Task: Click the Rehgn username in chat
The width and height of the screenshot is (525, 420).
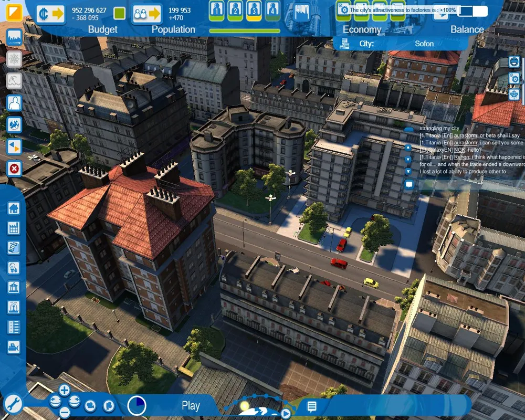Action: point(461,157)
